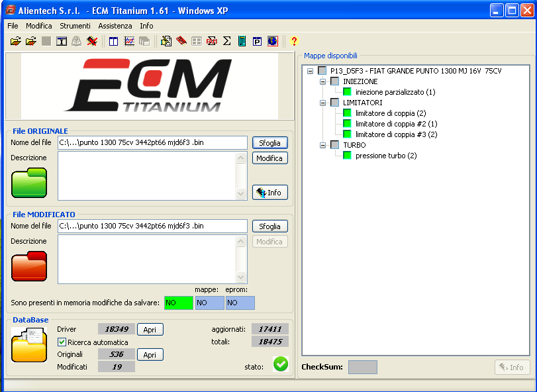This screenshot has width=537, height=392.
Task: Toggle the LIMITATORI group checkbox
Action: coord(335,103)
